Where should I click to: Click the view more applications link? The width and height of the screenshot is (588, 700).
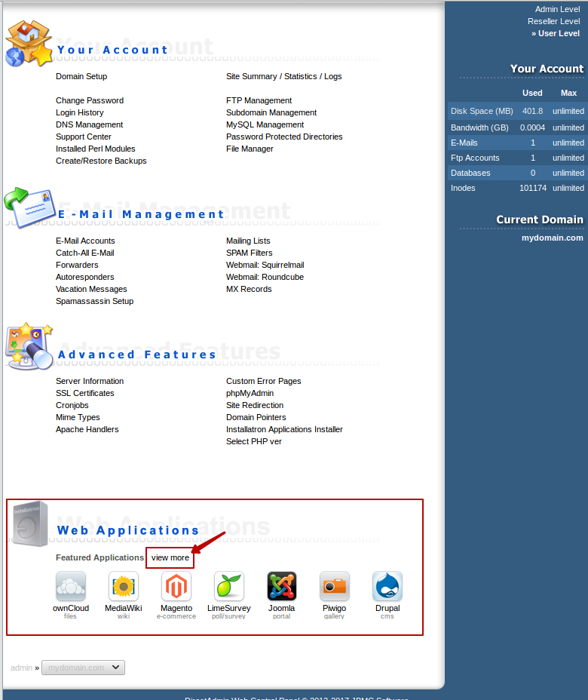coord(170,557)
